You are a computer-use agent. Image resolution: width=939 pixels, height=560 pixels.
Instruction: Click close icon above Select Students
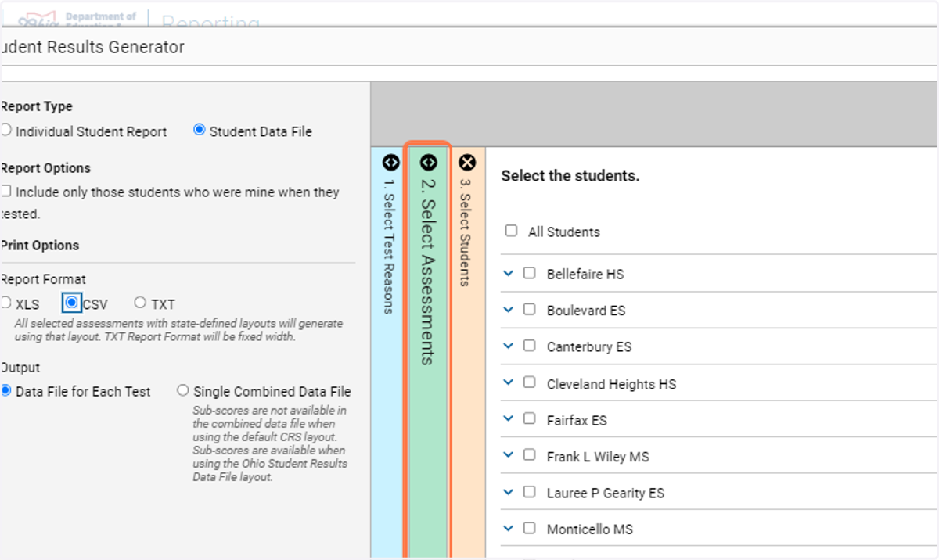[x=466, y=162]
